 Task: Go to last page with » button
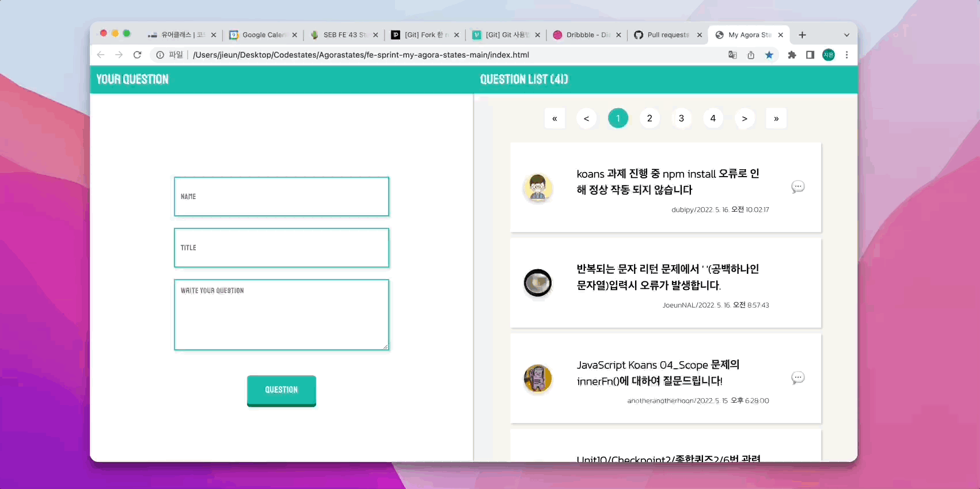point(776,119)
